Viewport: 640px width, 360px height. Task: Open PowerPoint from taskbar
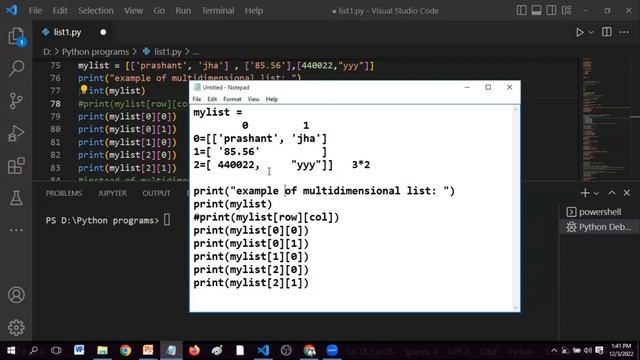pos(148,350)
